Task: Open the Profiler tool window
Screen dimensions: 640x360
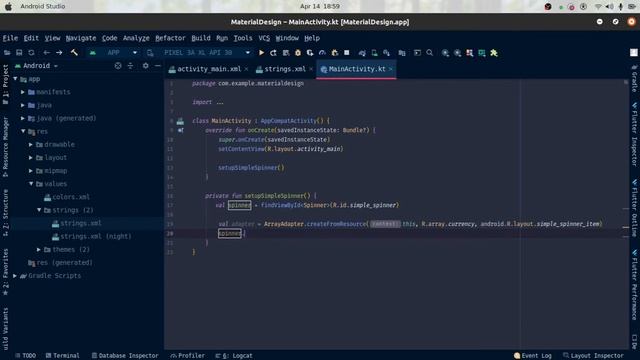Action: click(x=187, y=356)
